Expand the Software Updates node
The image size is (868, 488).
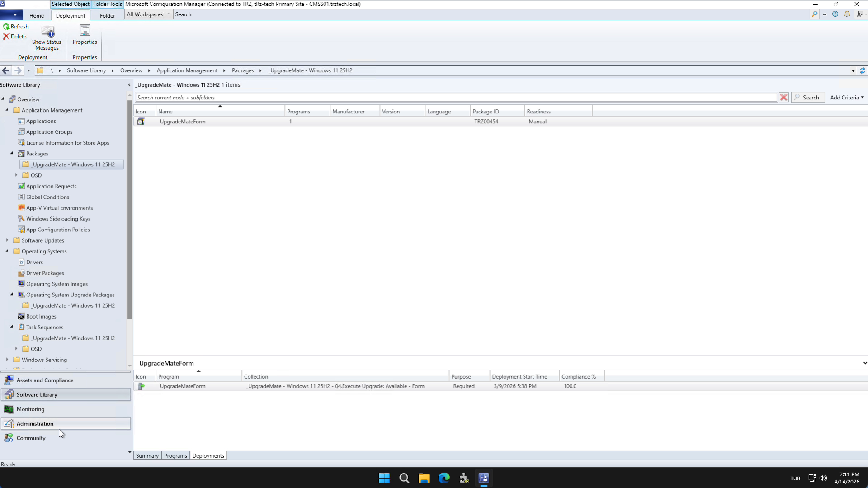click(7, 240)
